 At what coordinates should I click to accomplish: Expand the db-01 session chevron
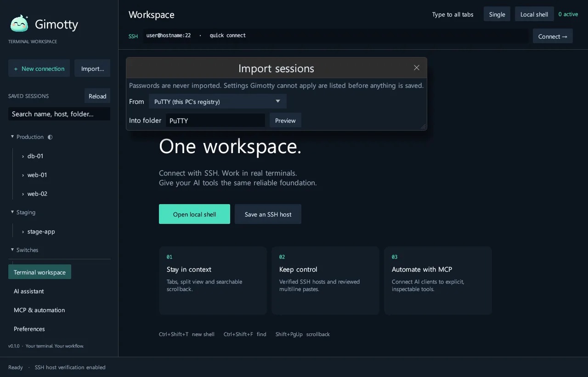click(23, 156)
